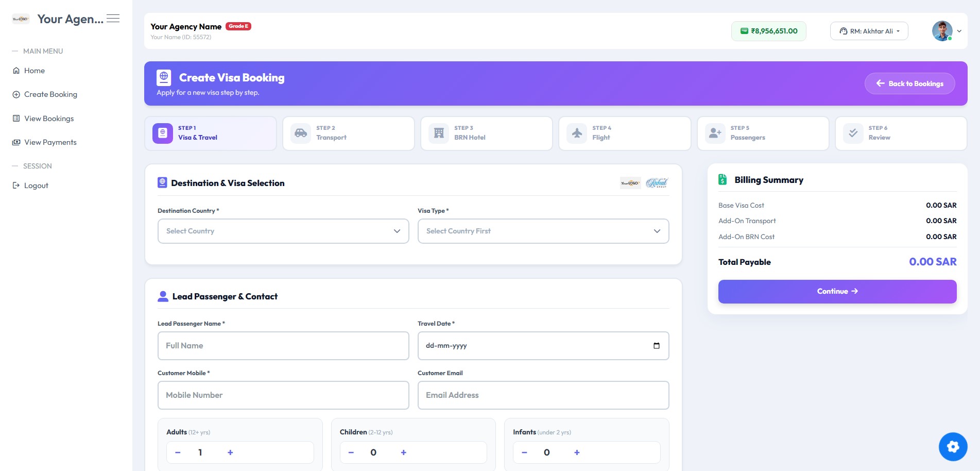
Task: Go to View Payments in sidebar
Action: coord(50,142)
